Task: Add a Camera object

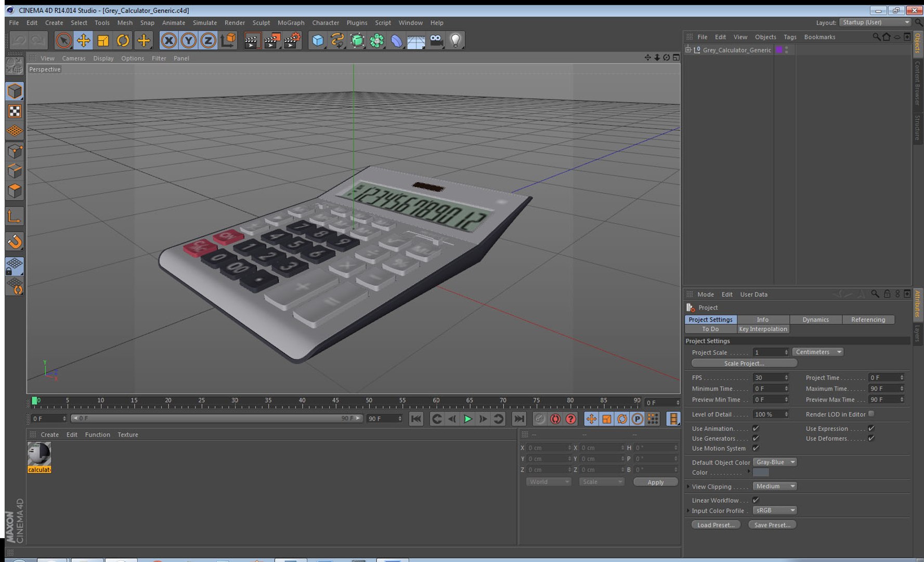Action: tap(436, 41)
